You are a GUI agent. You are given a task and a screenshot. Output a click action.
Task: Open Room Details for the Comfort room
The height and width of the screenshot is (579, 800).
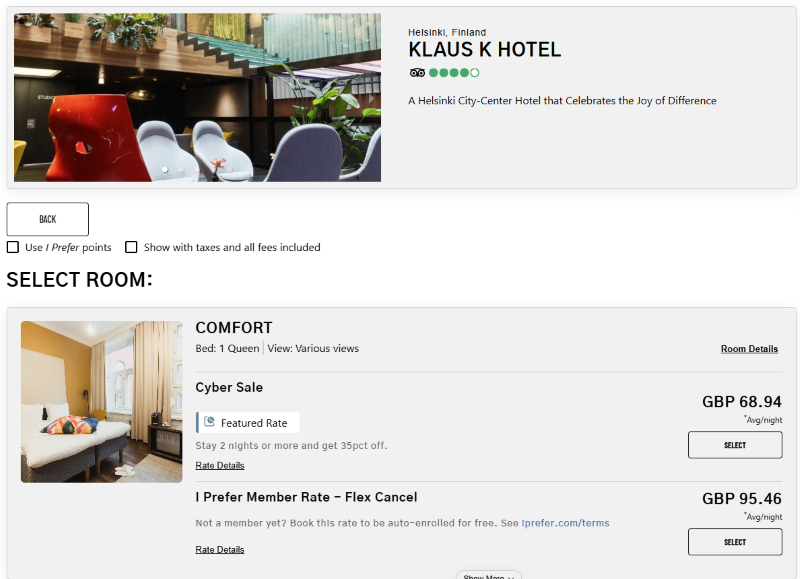pyautogui.click(x=749, y=349)
